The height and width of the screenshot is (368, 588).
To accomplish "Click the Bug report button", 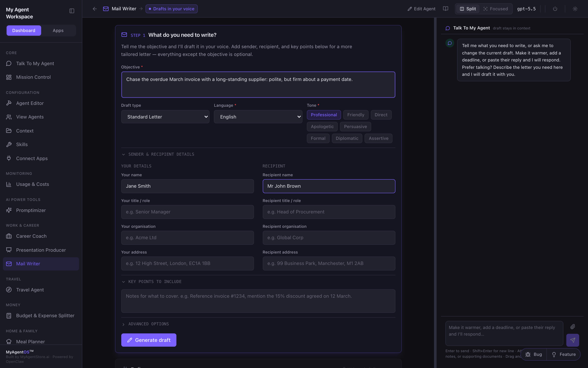I will (x=534, y=354).
